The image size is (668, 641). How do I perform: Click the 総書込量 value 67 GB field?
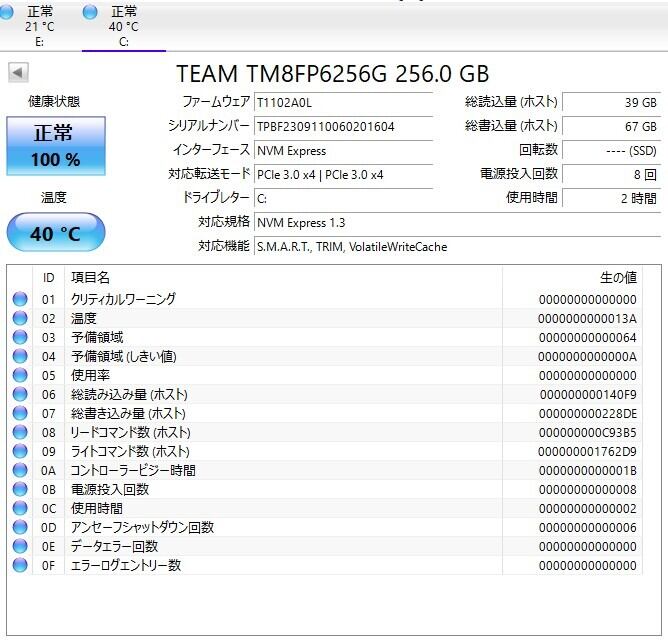coord(611,126)
